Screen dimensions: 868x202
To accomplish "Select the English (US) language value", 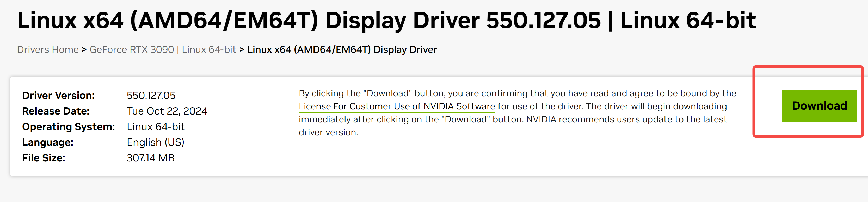I will (x=155, y=142).
